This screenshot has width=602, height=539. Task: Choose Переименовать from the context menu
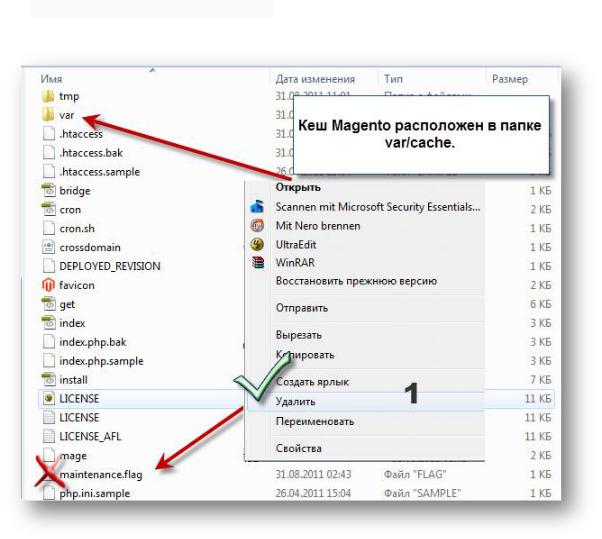coord(315,421)
